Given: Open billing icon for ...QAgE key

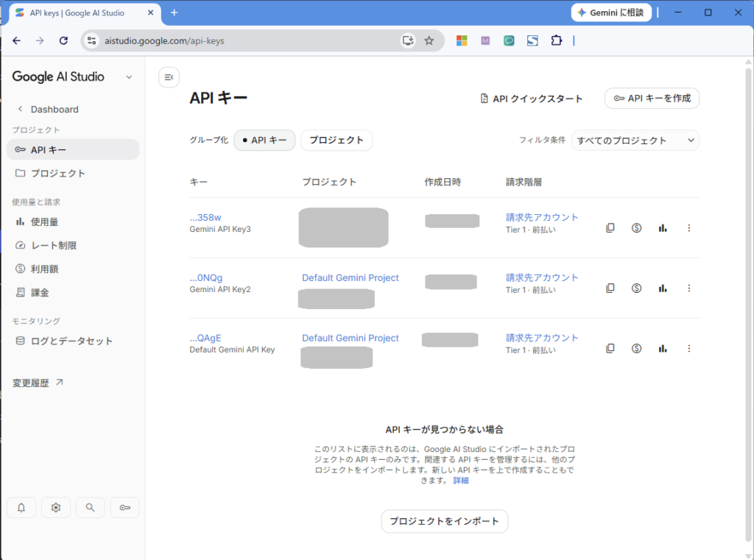Looking at the screenshot, I should click(x=636, y=348).
